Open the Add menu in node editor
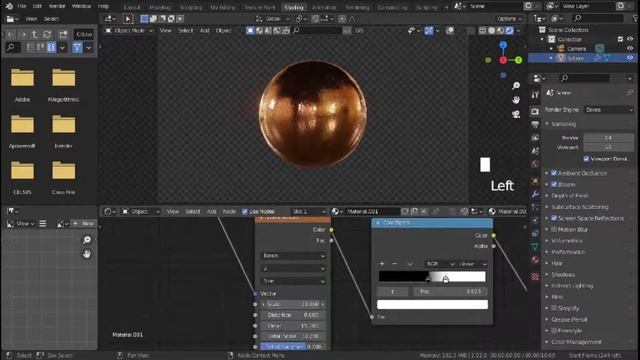The image size is (640, 360). coord(211,211)
